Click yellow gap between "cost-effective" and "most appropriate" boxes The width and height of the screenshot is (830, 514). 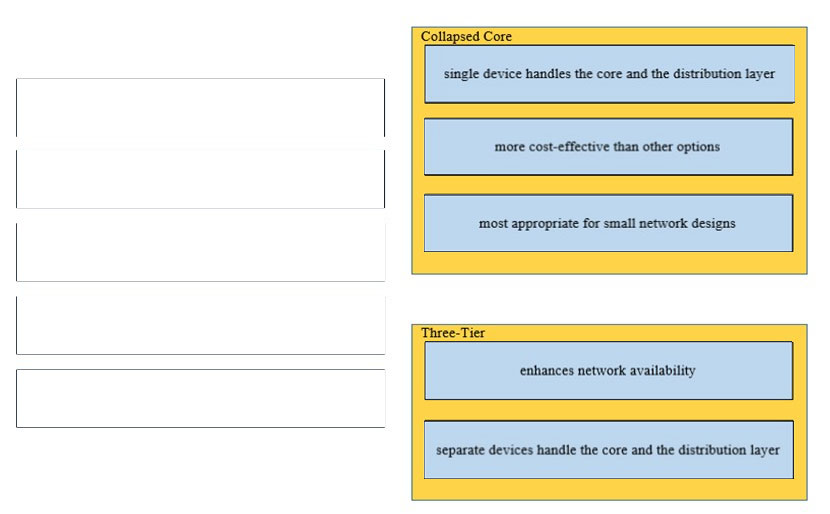[608, 185]
